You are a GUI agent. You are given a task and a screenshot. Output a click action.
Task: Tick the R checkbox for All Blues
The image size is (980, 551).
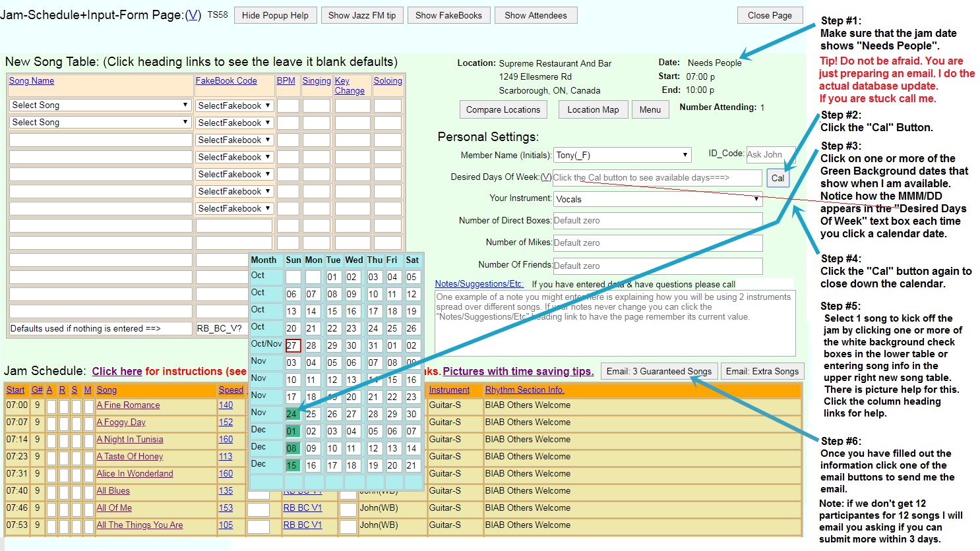[x=64, y=492]
